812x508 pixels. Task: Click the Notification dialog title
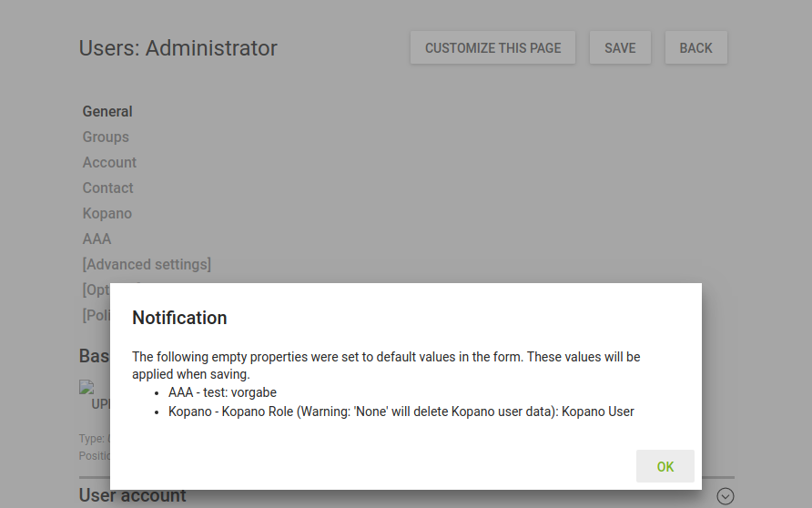(179, 318)
